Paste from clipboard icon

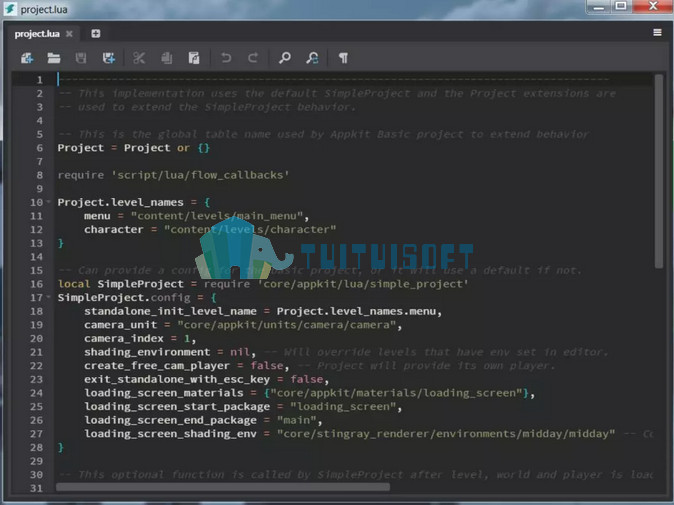pos(194,58)
